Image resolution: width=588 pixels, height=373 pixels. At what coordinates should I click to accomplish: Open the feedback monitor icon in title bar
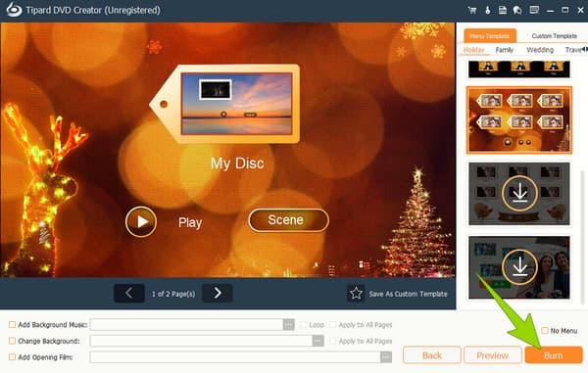pos(534,10)
